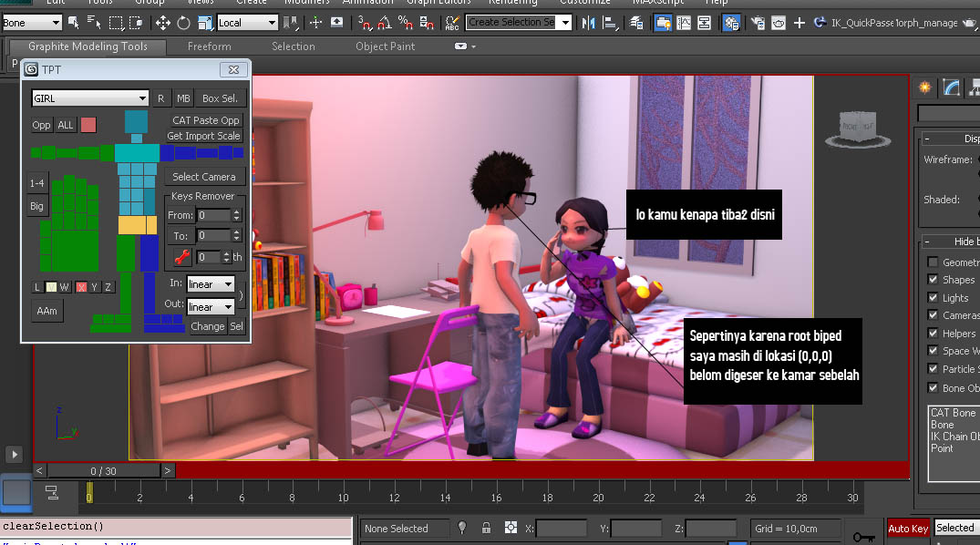Image resolution: width=980 pixels, height=545 pixels.
Task: Click the red wrench icon in TPT
Action: (182, 257)
